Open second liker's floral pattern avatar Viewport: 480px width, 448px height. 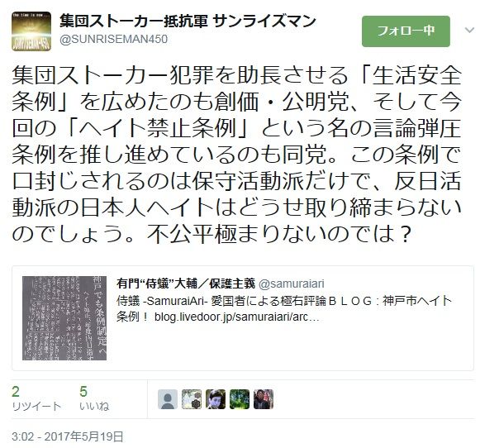[x=192, y=399]
